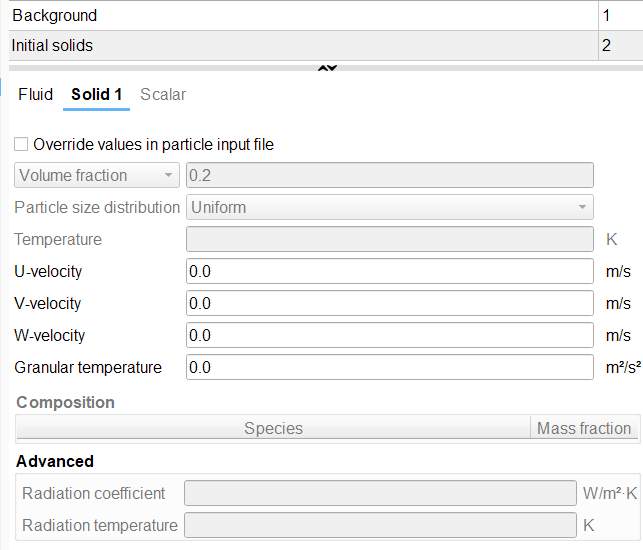The height and width of the screenshot is (550, 643).
Task: Select the Initial solids row
Action: pos(300,45)
